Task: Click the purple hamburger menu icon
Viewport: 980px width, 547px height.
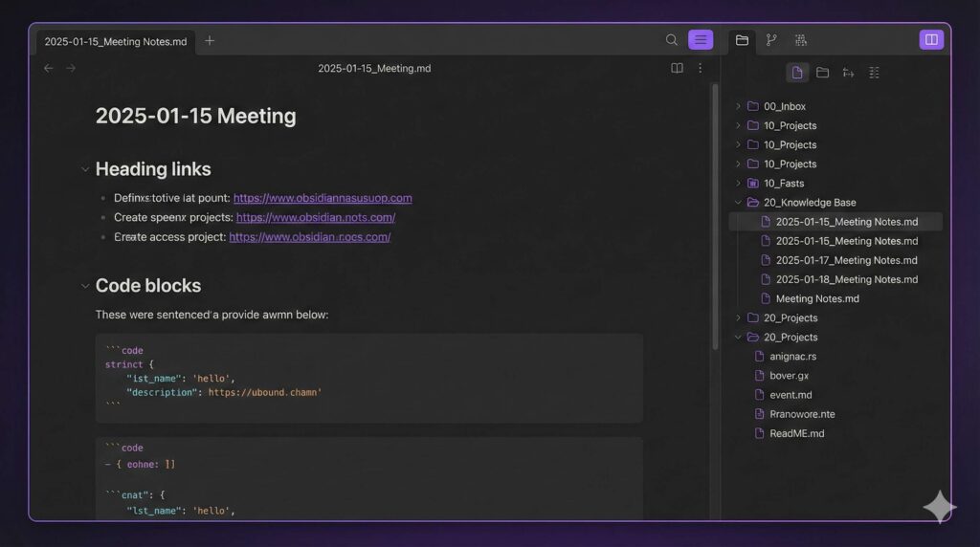Action: tap(701, 40)
